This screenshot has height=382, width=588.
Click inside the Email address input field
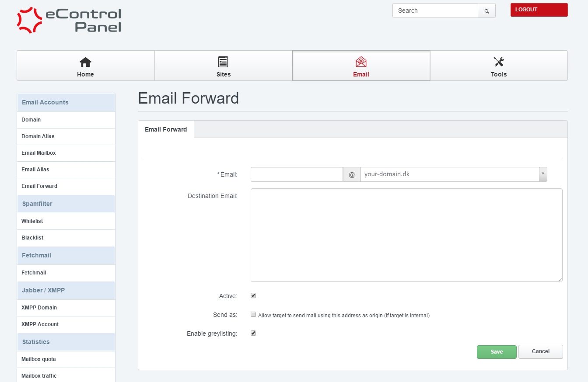point(297,174)
